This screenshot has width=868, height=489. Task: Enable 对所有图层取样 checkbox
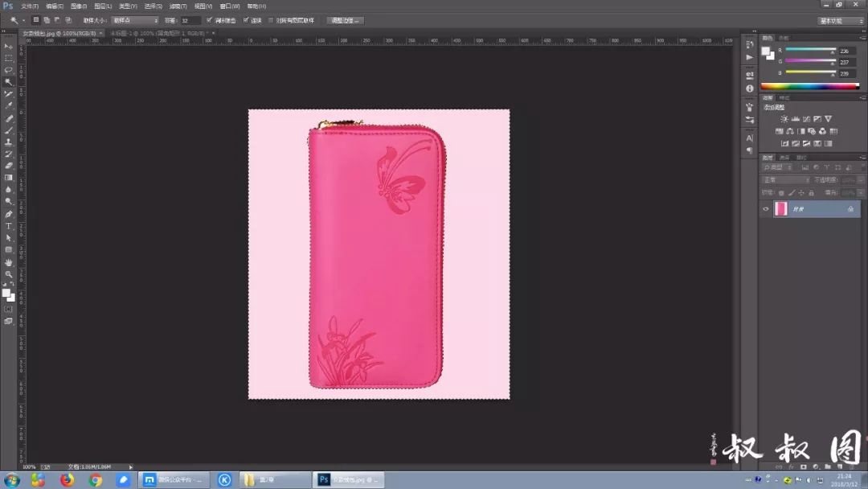271,20
